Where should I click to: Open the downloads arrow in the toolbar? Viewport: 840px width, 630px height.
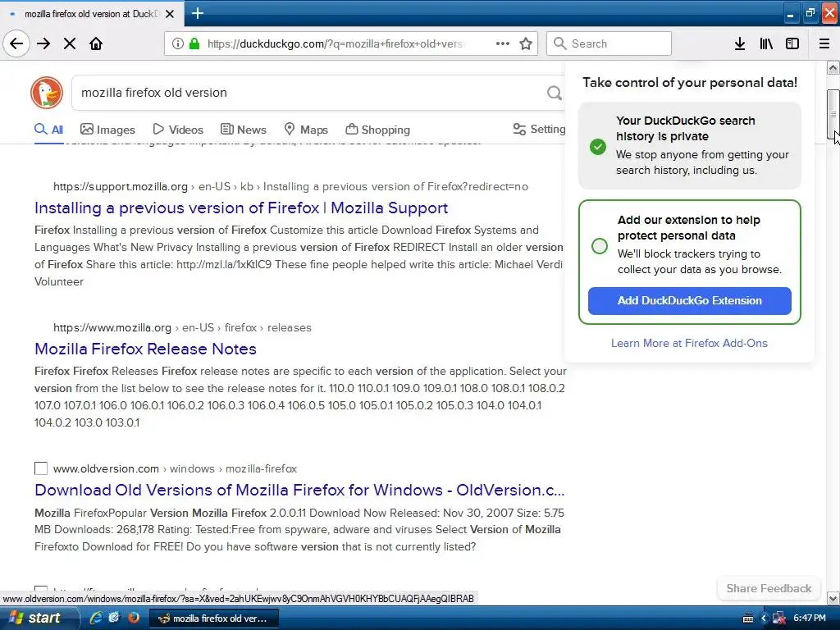coord(740,43)
